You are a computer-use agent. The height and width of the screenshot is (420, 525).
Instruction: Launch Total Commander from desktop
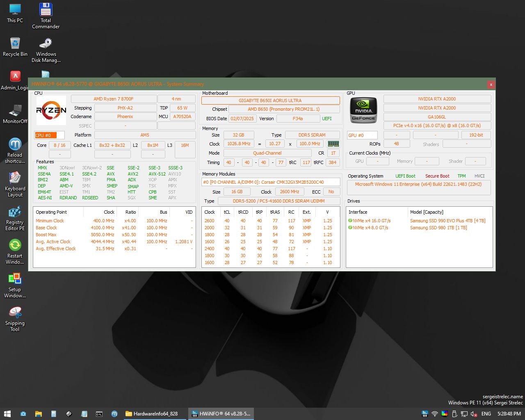coord(46,16)
